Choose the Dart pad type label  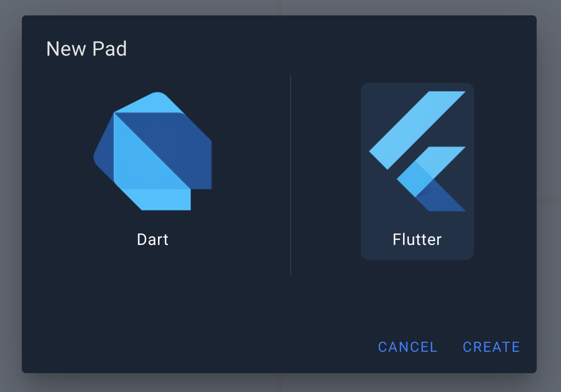click(153, 239)
